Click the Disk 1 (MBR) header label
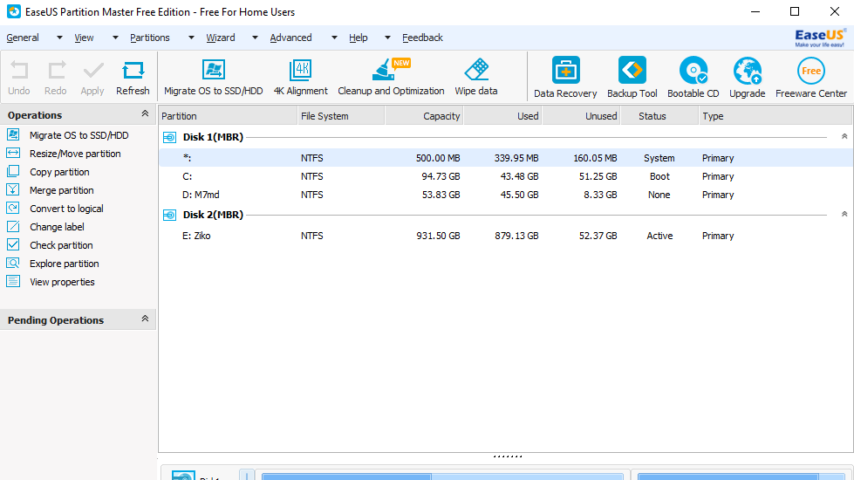The width and height of the screenshot is (854, 480). 213,137
